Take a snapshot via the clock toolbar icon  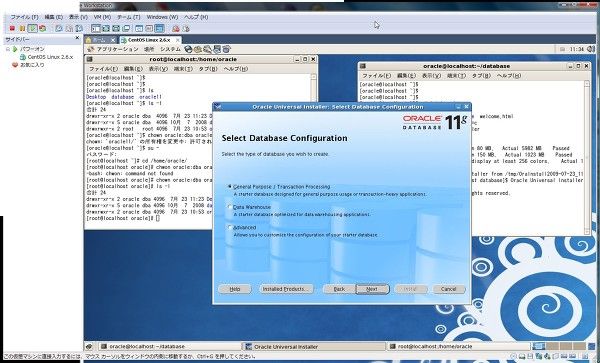tap(59, 28)
